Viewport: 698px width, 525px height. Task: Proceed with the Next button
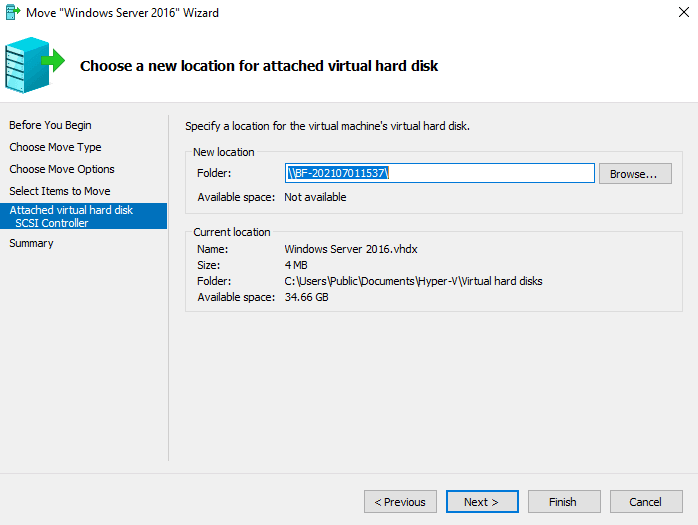click(x=482, y=501)
